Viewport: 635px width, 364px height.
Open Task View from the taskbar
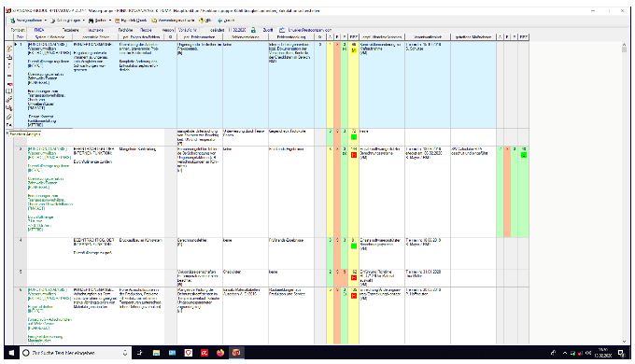click(140, 353)
